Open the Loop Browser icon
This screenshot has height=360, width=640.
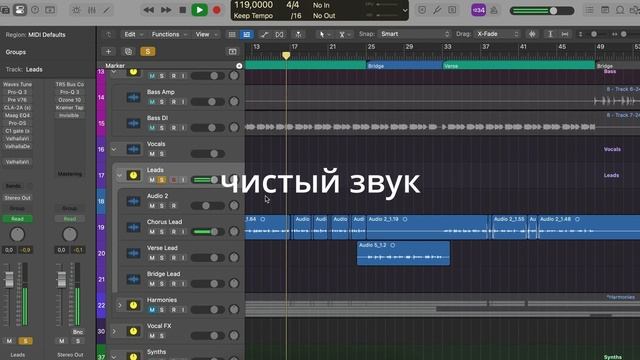(620, 10)
